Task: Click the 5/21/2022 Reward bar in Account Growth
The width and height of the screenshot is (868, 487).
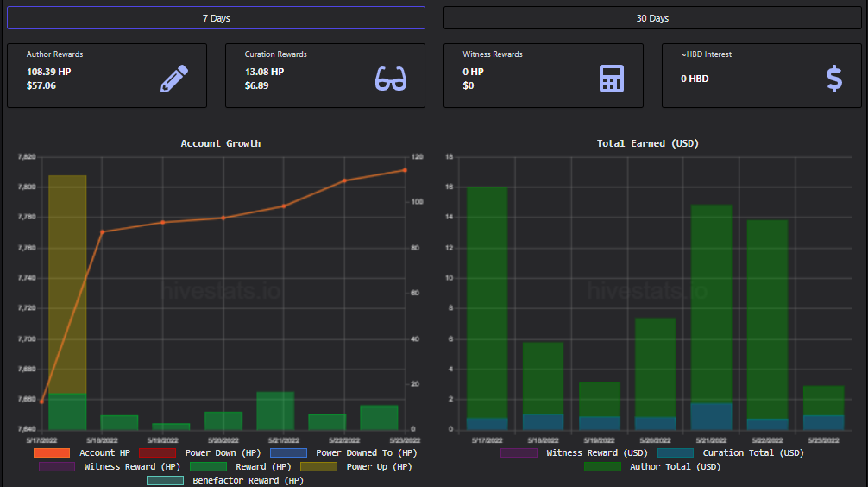Action: pos(275,410)
